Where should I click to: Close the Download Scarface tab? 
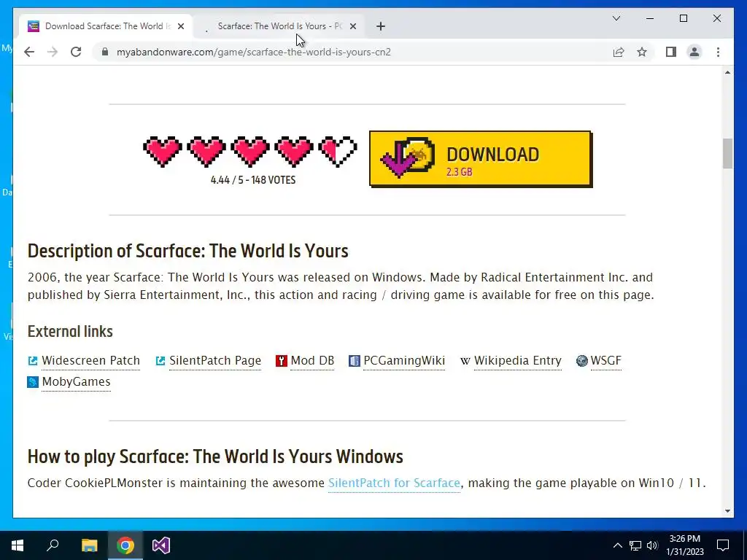point(181,26)
